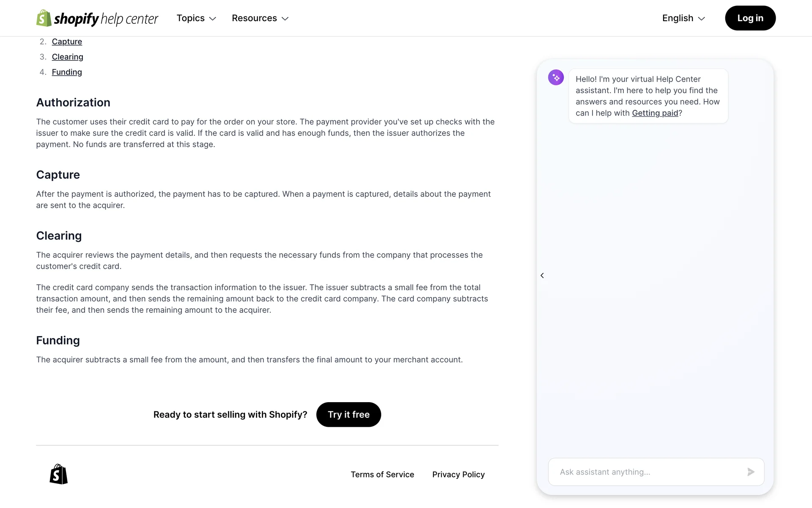Open the Privacy Policy link

458,475
